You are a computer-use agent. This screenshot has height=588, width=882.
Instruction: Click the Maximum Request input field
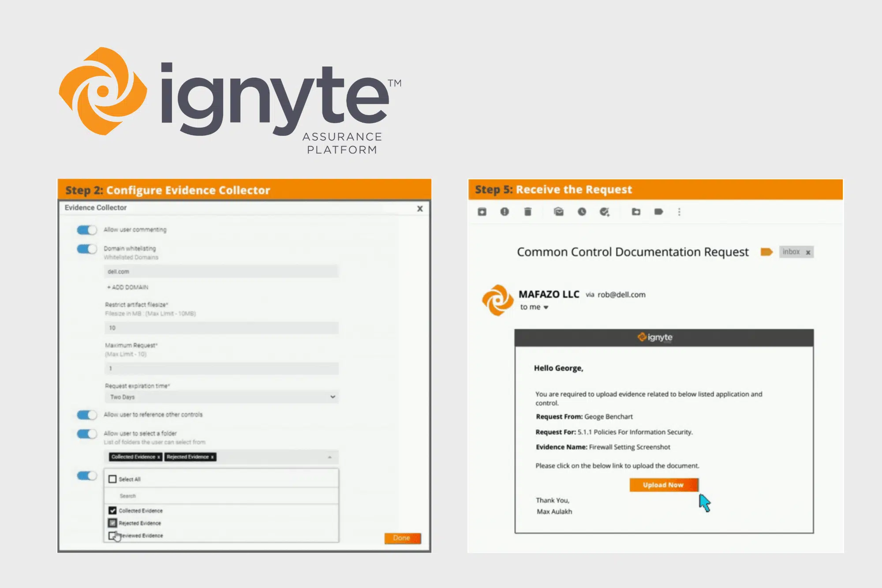(222, 368)
